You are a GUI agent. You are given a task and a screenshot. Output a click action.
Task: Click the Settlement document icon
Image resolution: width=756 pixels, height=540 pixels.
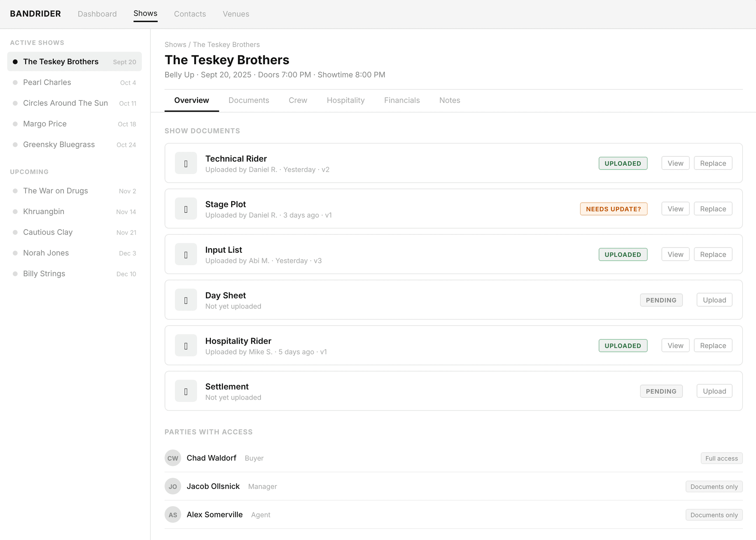[186, 391]
